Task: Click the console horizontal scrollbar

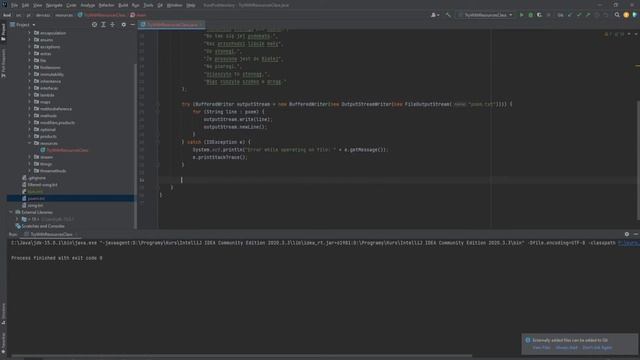Action: (241, 356)
